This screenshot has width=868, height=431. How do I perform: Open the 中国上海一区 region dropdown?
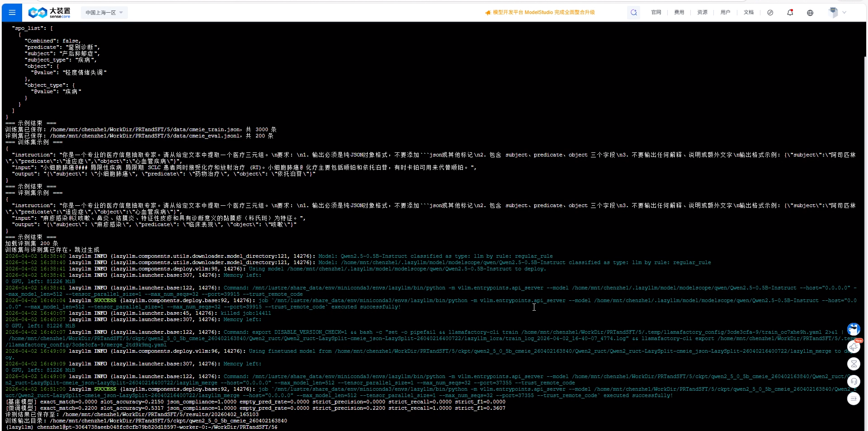[x=104, y=13]
